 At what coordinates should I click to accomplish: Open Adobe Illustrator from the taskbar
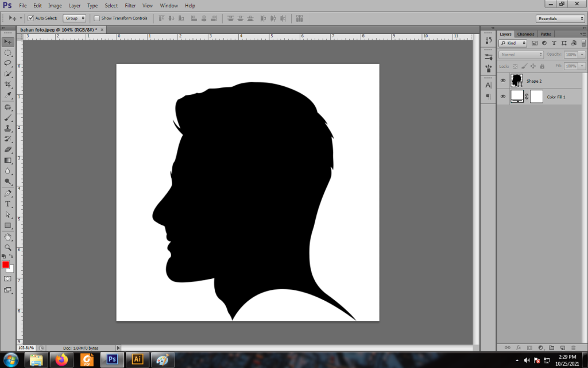click(x=137, y=359)
